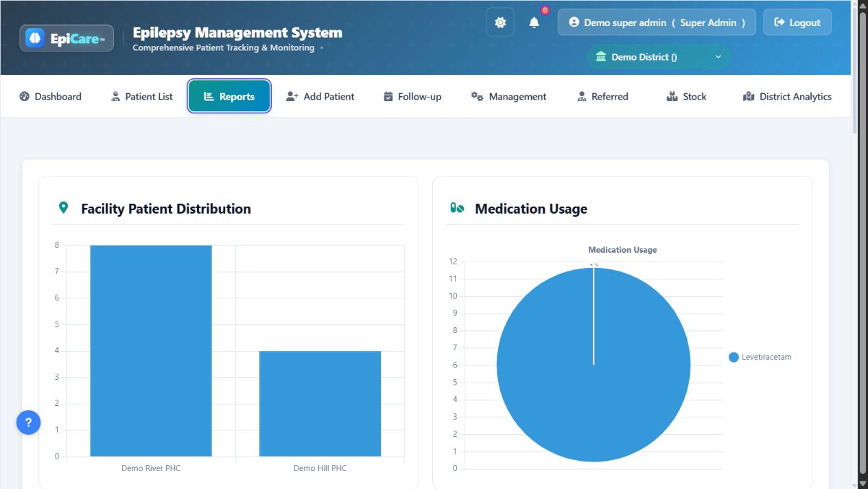Click the user avatar icon beside Demo super admin
868x489 pixels.
pyautogui.click(x=574, y=23)
